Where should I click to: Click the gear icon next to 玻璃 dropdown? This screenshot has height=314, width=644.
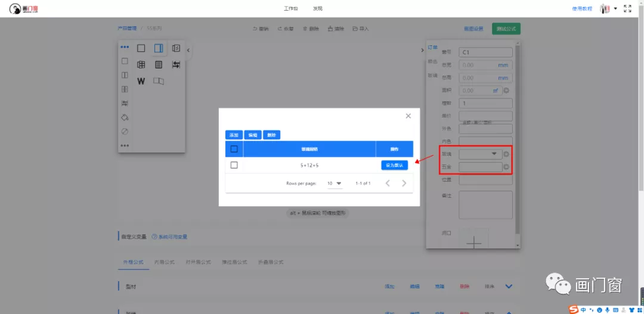pyautogui.click(x=506, y=154)
